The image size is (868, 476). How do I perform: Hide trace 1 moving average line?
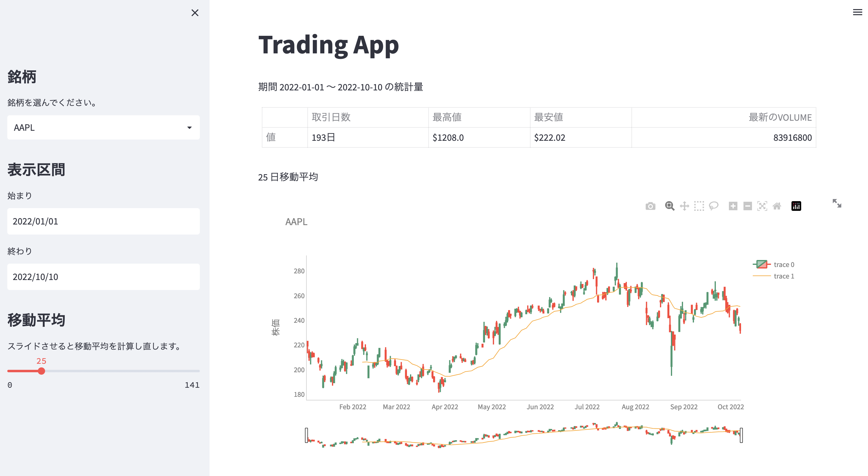pyautogui.click(x=784, y=276)
